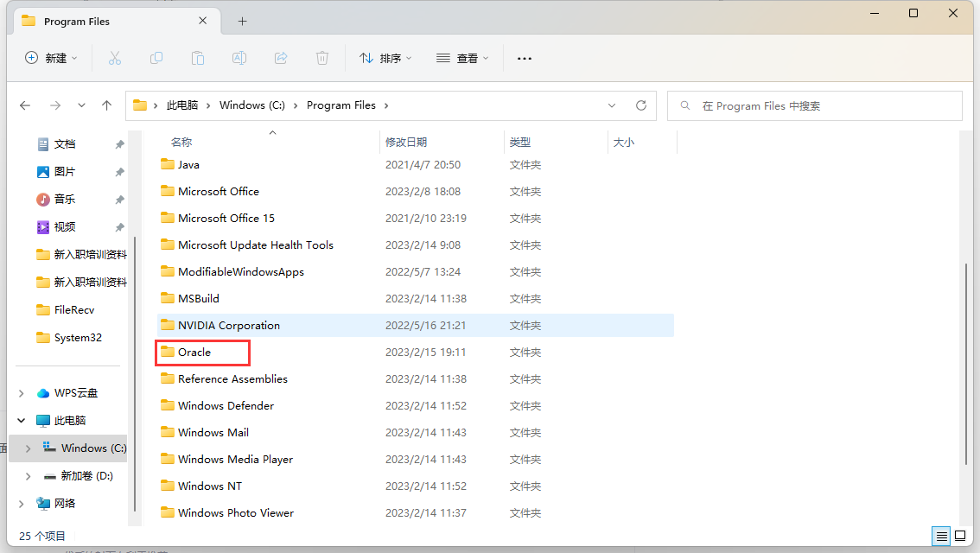Open the 新建 dropdown menu
This screenshot has width=980, height=553.
coord(51,58)
